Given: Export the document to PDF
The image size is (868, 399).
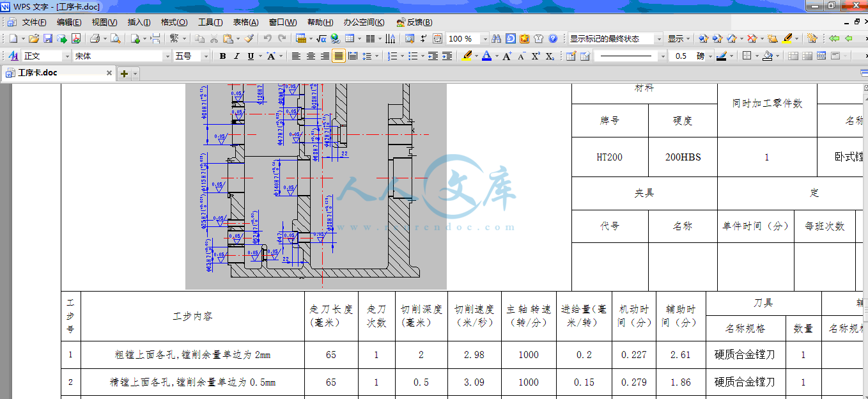Looking at the screenshot, I should coord(76,38).
